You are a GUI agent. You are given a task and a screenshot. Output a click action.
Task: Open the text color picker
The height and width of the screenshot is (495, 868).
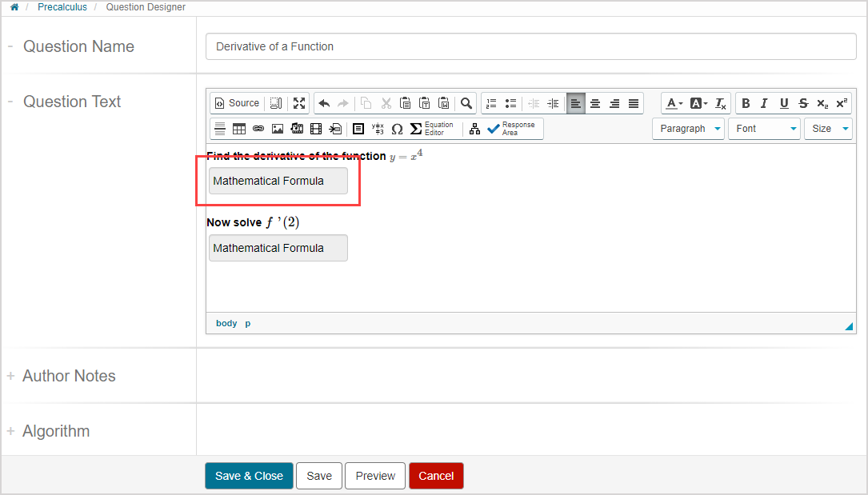point(674,103)
